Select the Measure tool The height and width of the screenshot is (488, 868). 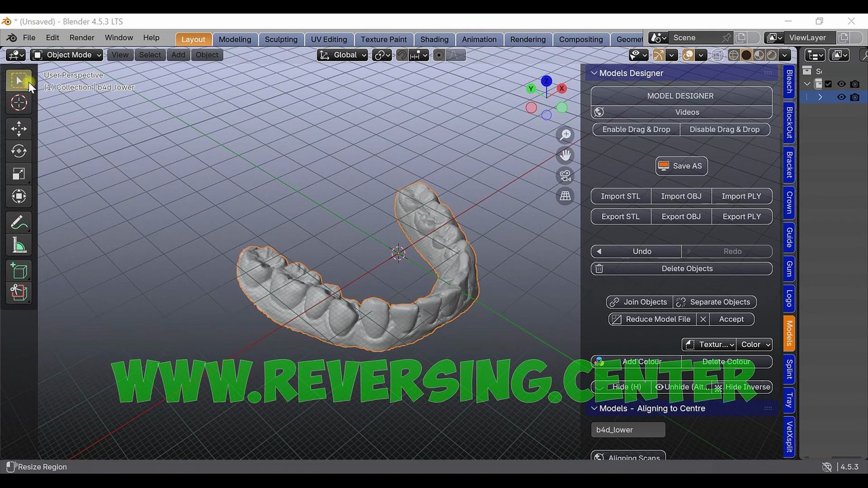pyautogui.click(x=19, y=245)
